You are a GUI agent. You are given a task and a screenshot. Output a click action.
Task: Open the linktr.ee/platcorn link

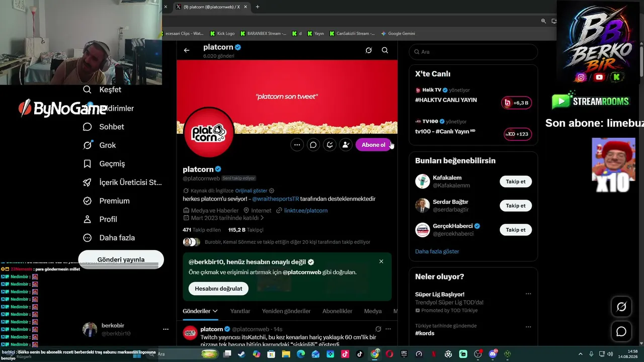tap(305, 211)
